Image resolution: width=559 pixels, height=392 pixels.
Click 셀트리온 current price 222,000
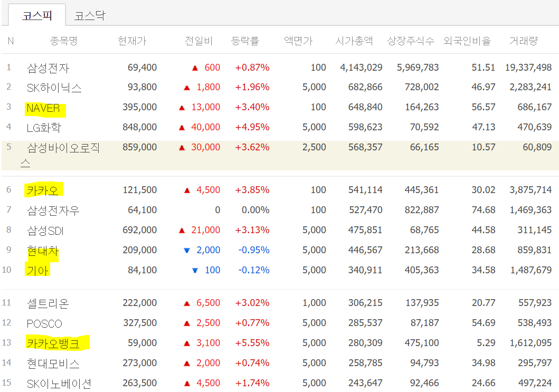(x=140, y=302)
